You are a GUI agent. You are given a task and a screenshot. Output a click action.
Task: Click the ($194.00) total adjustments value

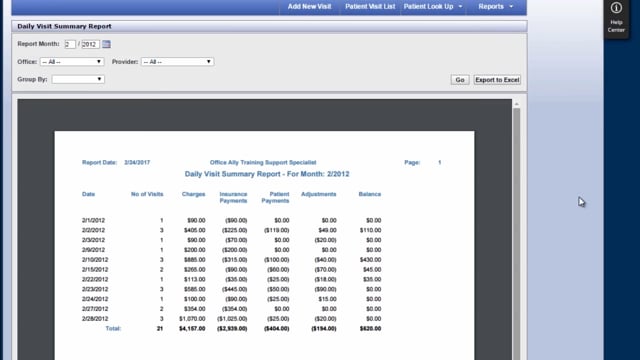pyautogui.click(x=324, y=329)
